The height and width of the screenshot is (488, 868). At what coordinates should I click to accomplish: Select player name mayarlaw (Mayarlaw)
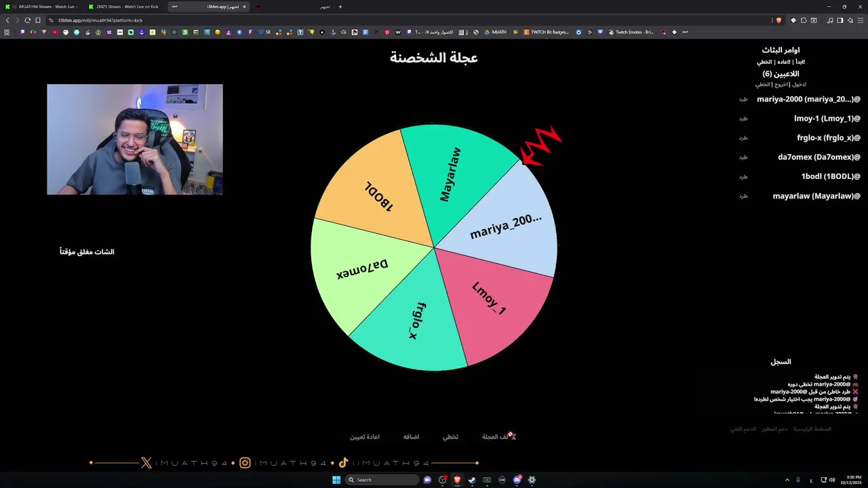pyautogui.click(x=816, y=197)
